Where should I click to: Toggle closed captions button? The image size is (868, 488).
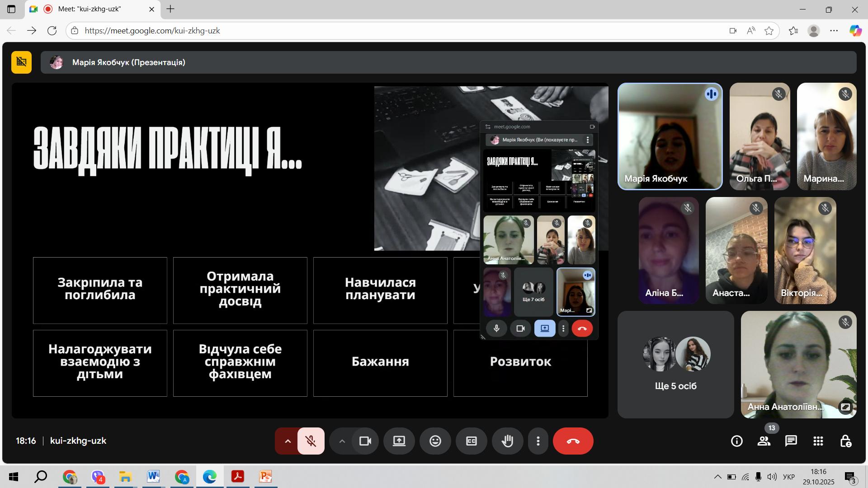(x=471, y=441)
